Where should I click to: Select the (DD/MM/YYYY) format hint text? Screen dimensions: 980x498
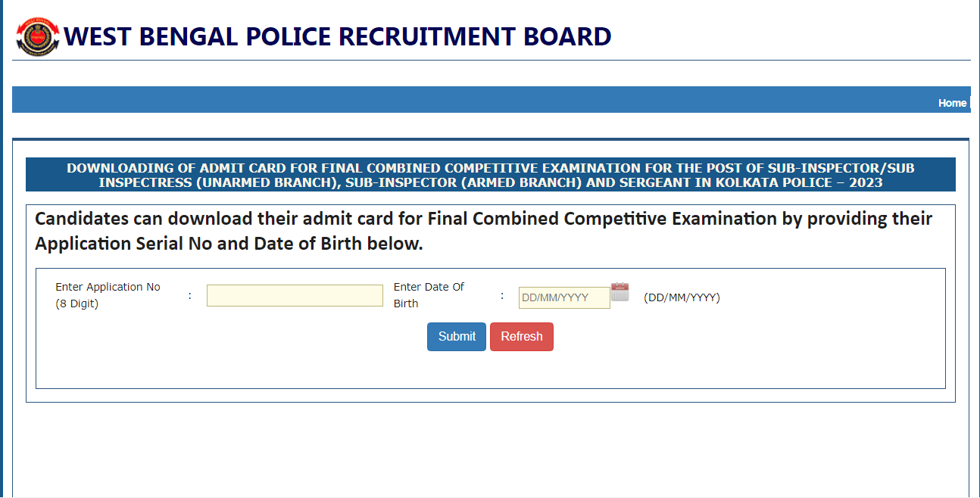tap(681, 297)
